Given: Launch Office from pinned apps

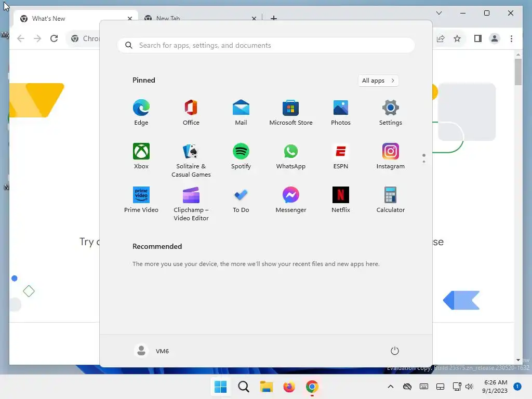Looking at the screenshot, I should tap(191, 112).
